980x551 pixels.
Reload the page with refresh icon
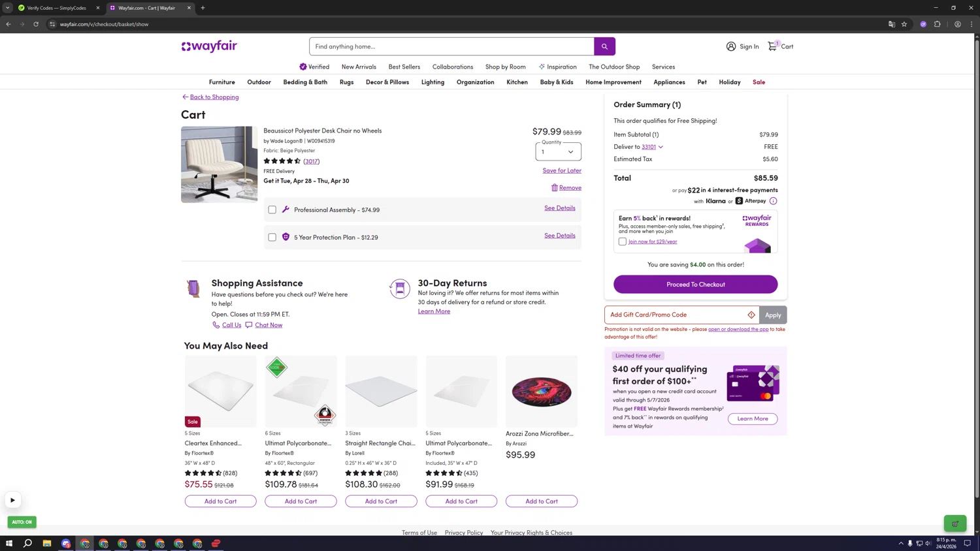click(36, 24)
